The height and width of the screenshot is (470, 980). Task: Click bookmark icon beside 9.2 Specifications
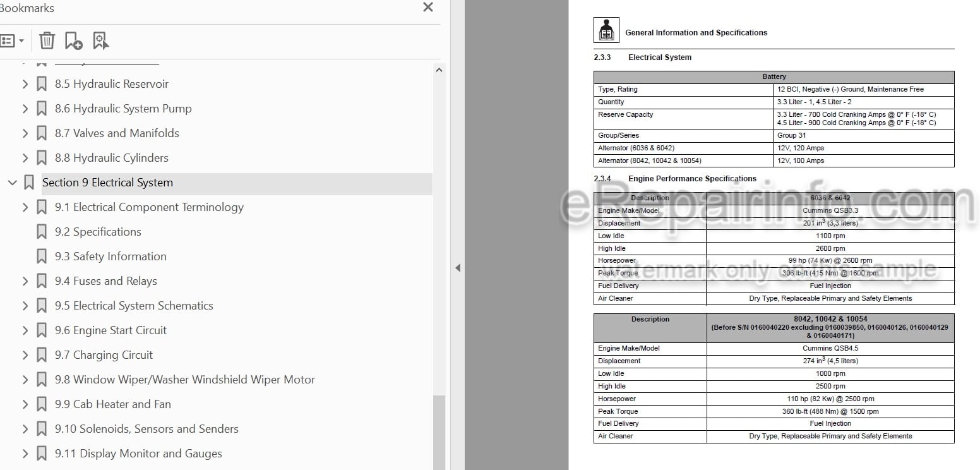tap(42, 232)
